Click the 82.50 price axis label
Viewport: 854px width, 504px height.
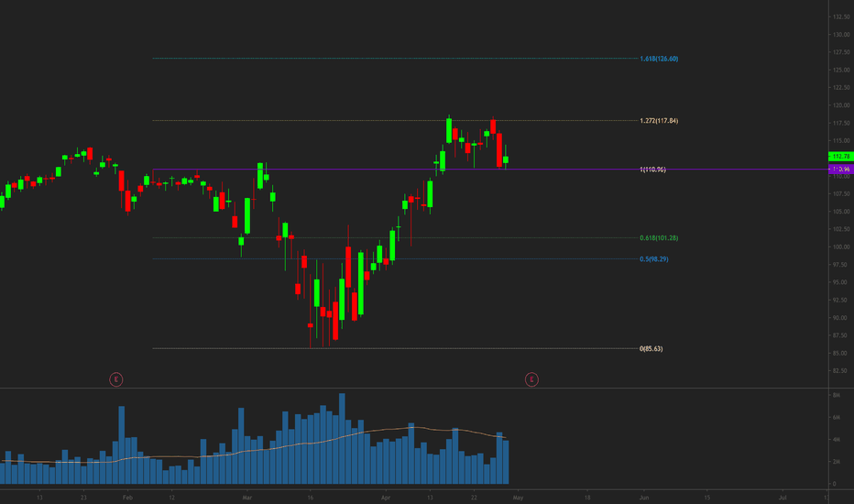(x=840, y=371)
